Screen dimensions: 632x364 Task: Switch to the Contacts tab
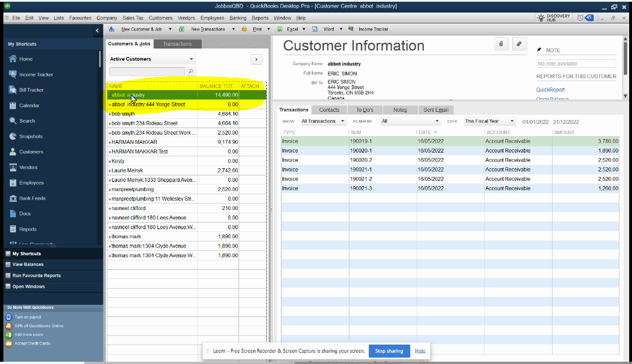329,110
